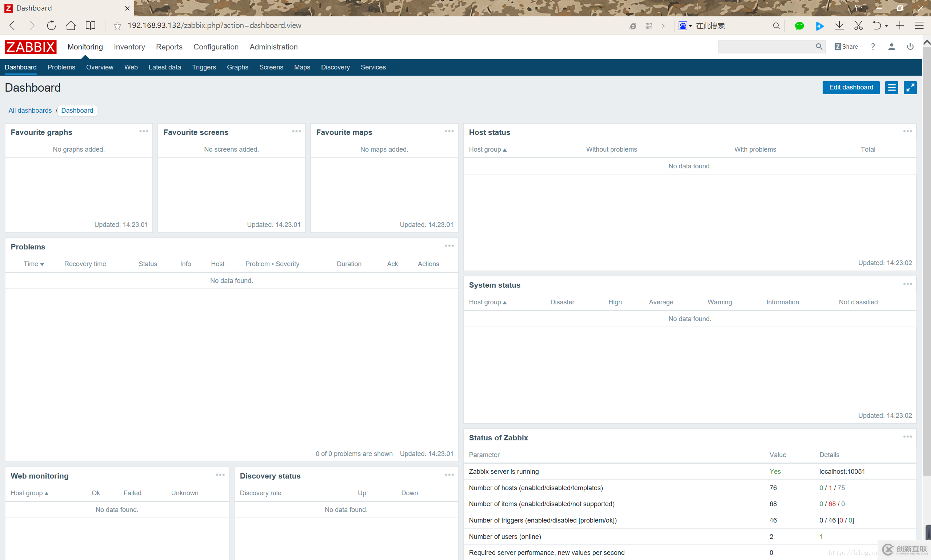Switch to the Triggers tab

point(204,67)
